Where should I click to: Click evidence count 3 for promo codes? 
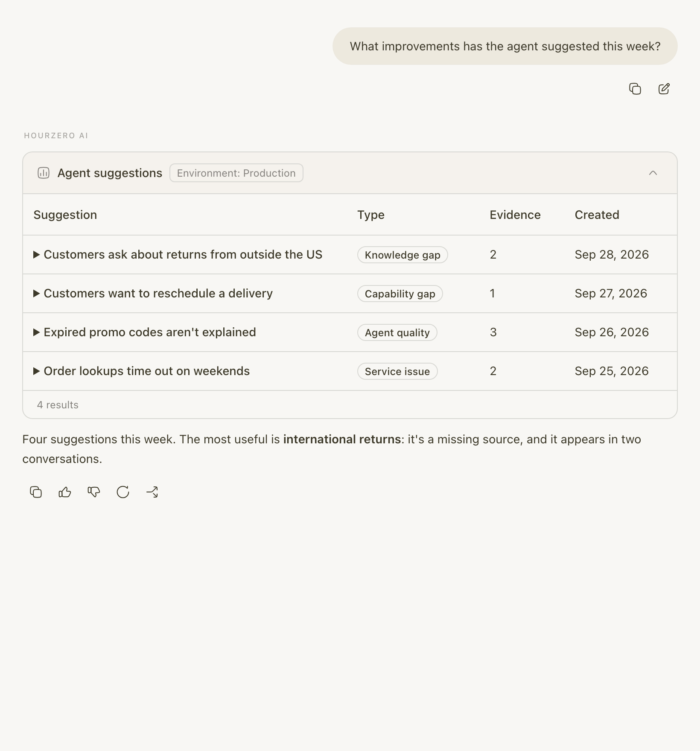493,332
